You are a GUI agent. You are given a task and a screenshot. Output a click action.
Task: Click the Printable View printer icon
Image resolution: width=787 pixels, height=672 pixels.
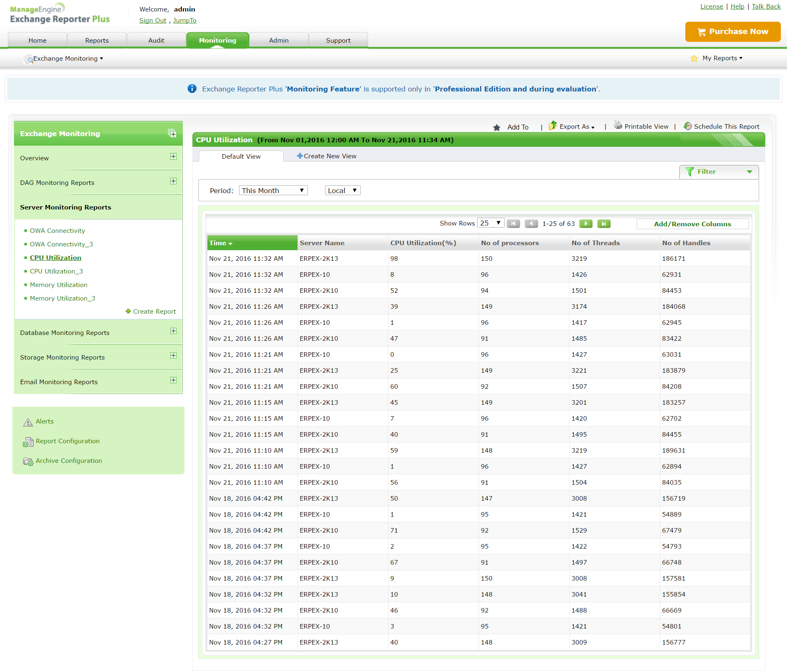tap(618, 125)
